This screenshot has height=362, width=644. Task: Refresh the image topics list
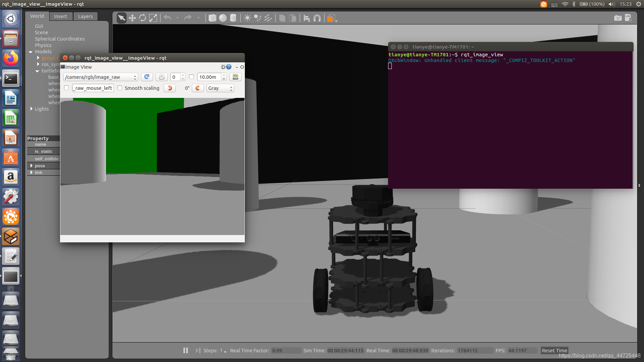pyautogui.click(x=147, y=77)
